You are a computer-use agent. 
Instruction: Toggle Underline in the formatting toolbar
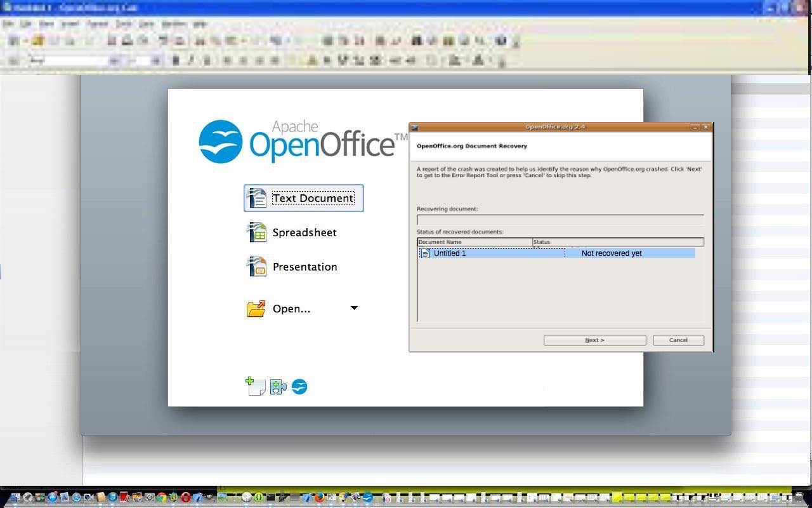207,61
